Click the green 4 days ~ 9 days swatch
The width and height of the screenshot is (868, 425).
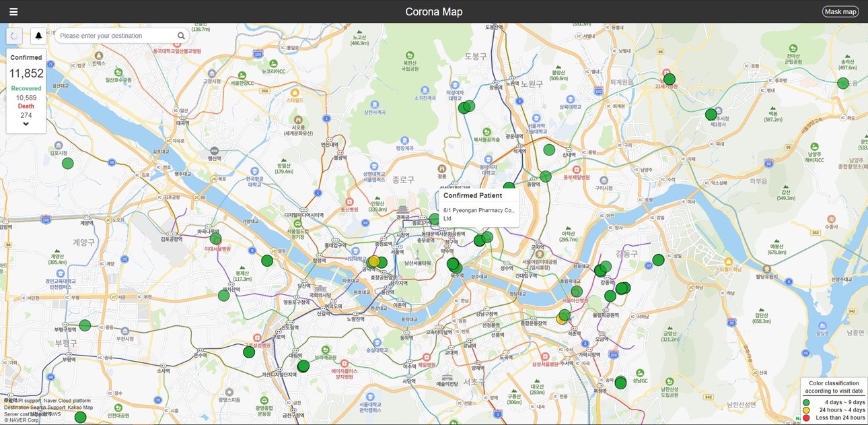806,402
